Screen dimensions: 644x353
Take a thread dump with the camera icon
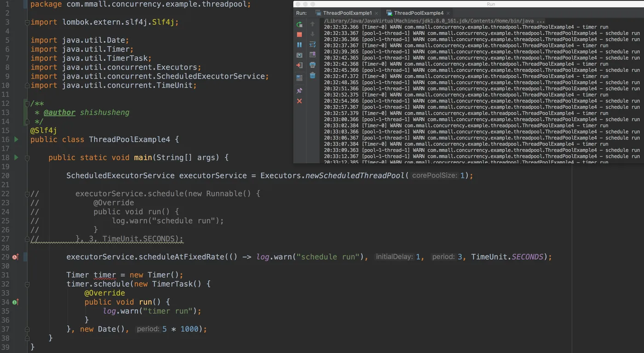tap(299, 55)
